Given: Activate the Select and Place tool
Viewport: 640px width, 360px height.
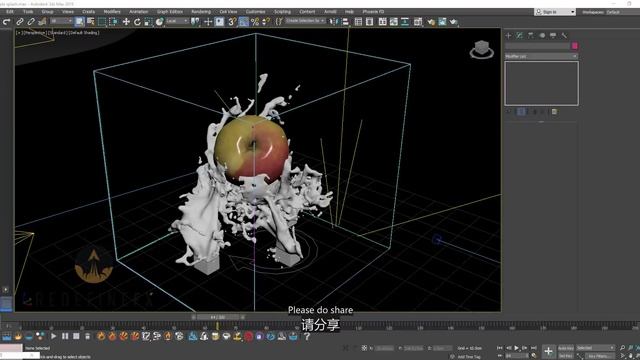Looking at the screenshot, I should pos(160,22).
